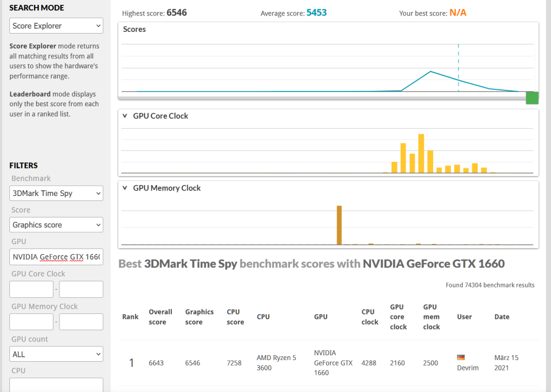
Task: Click the CPU filter input field
Action: pyautogui.click(x=56, y=385)
